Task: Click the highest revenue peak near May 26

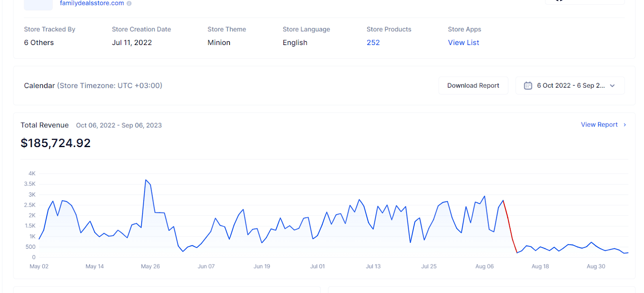Action: click(x=146, y=180)
